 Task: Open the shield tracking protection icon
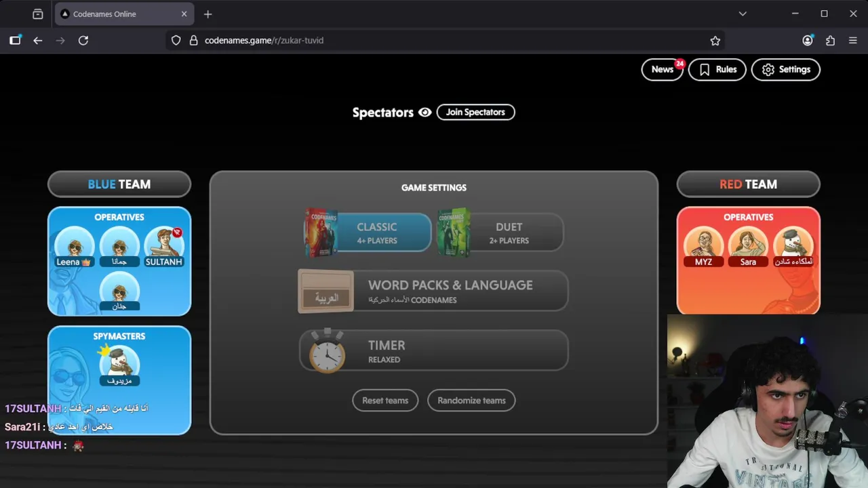pos(176,41)
